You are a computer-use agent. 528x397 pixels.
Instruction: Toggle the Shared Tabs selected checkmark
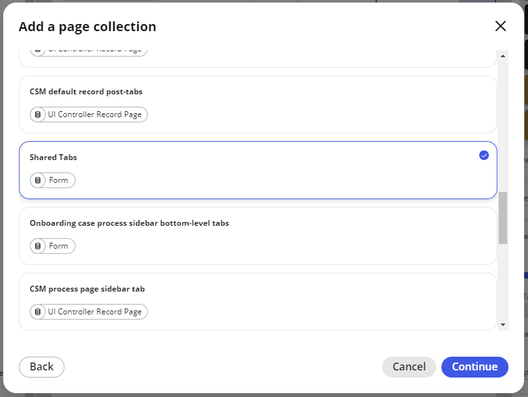(x=484, y=155)
